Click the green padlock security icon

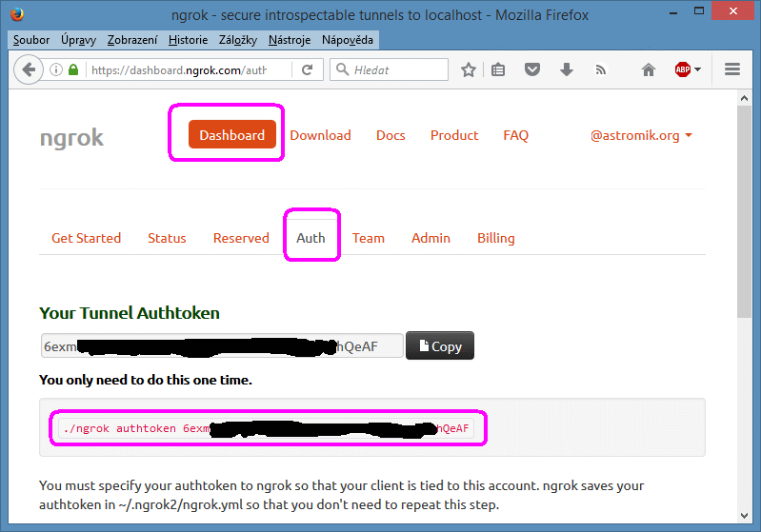point(73,69)
